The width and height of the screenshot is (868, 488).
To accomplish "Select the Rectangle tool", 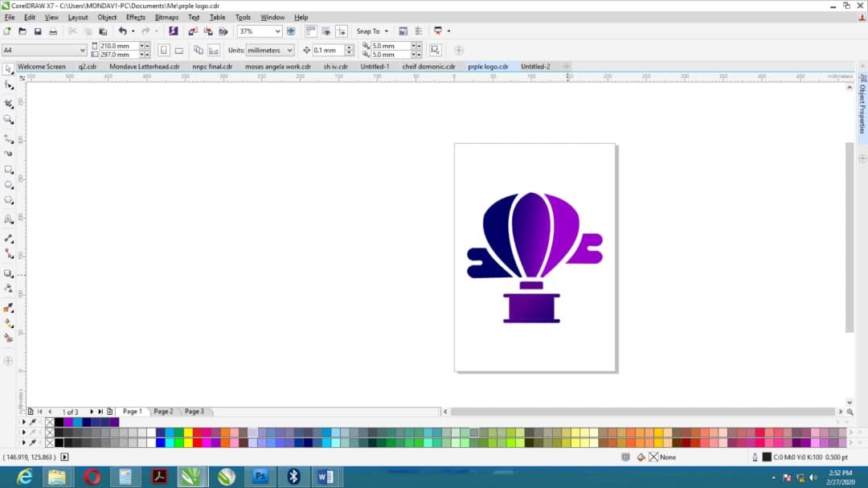I will coord(8,170).
